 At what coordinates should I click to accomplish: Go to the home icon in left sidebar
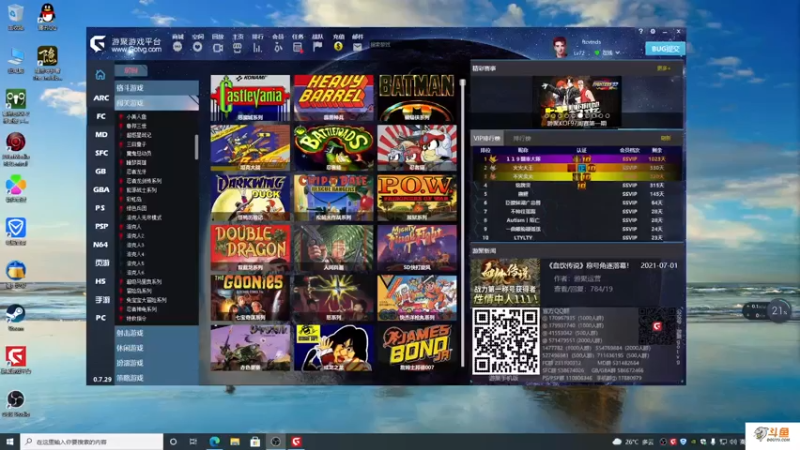point(101,74)
